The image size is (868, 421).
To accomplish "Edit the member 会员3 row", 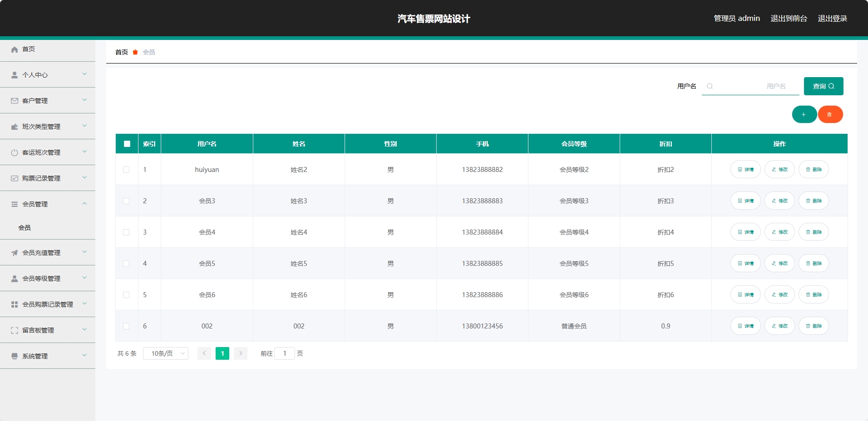I will click(x=779, y=201).
